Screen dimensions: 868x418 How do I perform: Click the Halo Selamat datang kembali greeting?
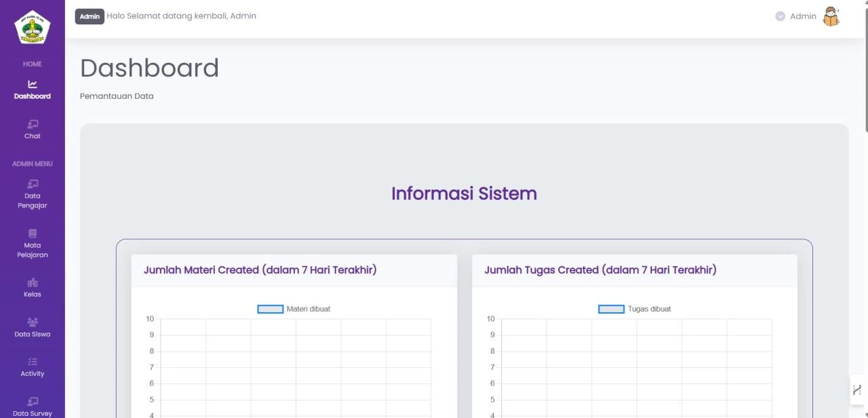coord(181,16)
